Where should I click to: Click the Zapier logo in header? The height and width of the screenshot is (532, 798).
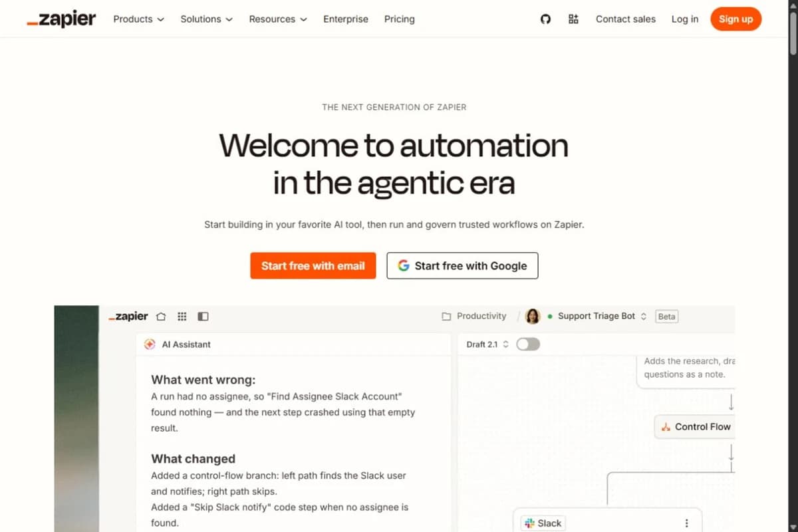click(61, 19)
